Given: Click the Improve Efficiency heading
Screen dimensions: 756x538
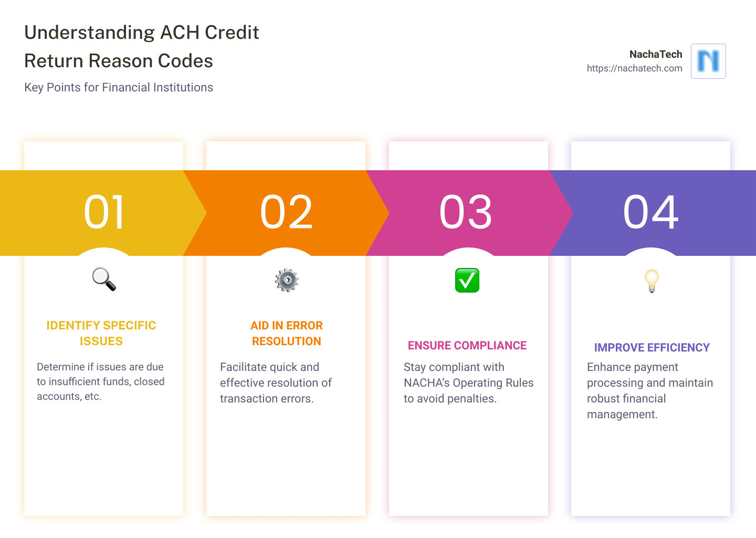Looking at the screenshot, I should point(652,347).
